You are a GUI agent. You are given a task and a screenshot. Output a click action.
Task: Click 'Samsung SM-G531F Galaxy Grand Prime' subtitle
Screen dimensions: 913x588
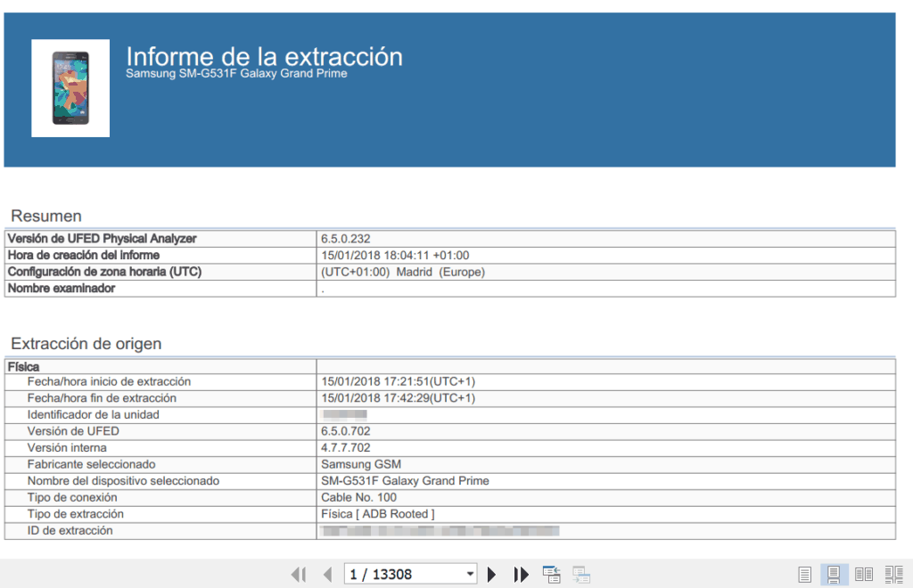(x=236, y=74)
